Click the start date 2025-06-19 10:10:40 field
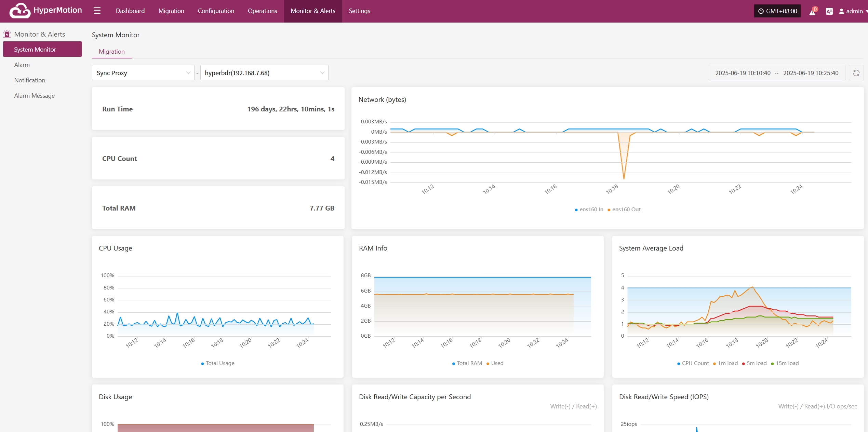The width and height of the screenshot is (868, 432). pos(743,73)
